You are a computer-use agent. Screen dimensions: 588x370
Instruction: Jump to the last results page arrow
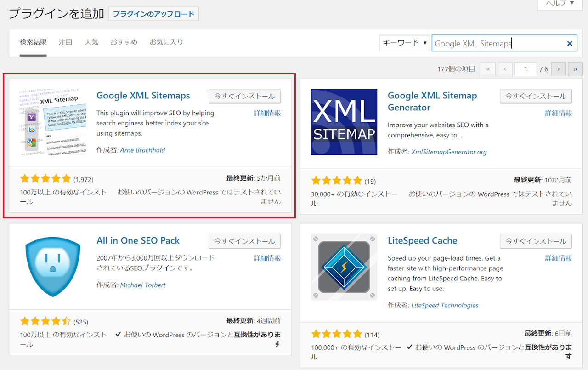coord(575,69)
